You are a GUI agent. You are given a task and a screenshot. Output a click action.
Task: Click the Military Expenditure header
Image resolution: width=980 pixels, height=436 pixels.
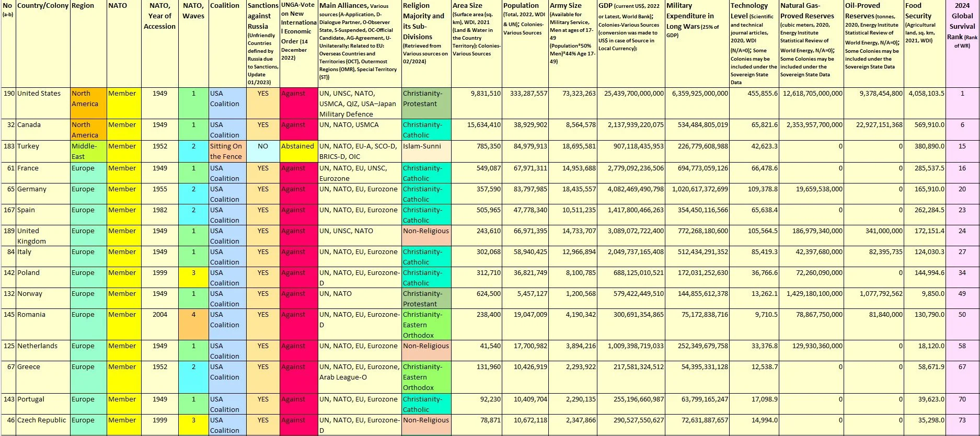[x=697, y=44]
